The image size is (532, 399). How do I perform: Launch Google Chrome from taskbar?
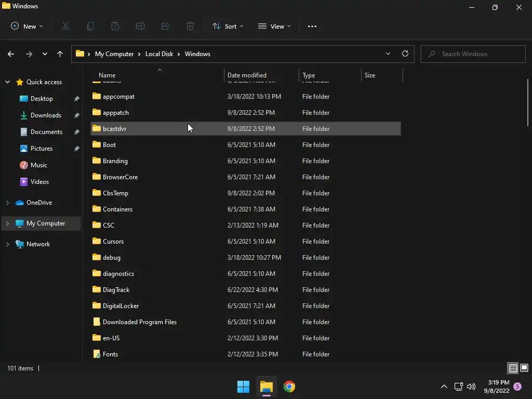tap(289, 387)
